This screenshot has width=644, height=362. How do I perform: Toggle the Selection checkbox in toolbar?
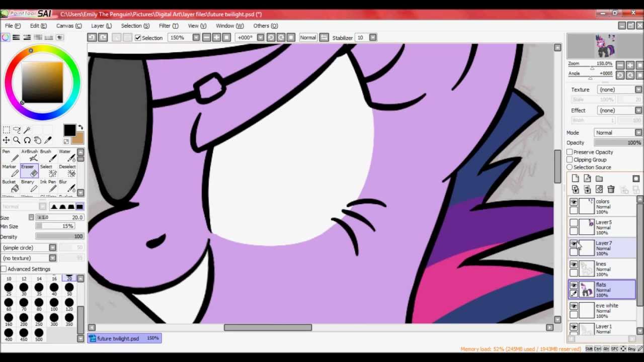[x=138, y=38]
